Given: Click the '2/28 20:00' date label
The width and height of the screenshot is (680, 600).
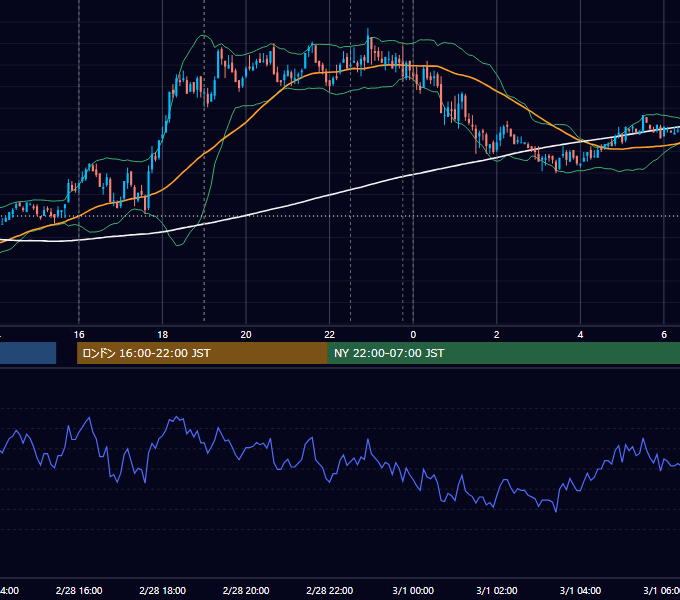Looking at the screenshot, I should pyautogui.click(x=246, y=590).
